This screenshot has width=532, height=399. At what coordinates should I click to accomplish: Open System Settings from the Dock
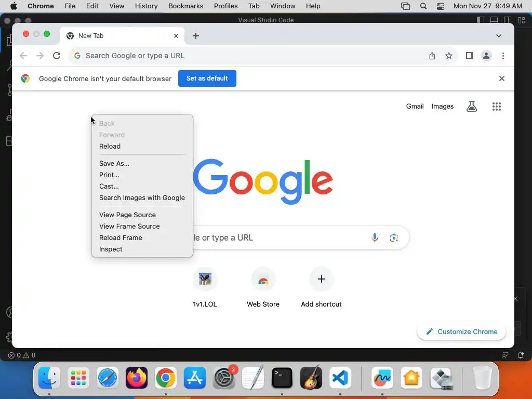pyautogui.click(x=224, y=378)
